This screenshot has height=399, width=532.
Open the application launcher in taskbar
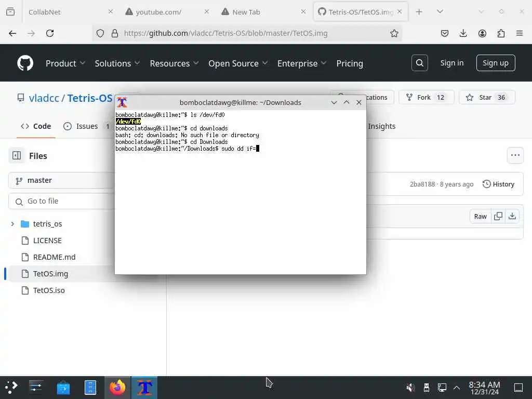11,388
